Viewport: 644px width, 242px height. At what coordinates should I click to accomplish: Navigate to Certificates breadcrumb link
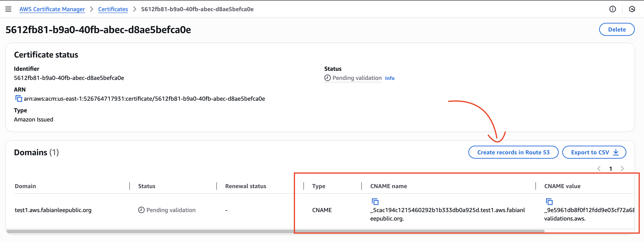click(x=113, y=9)
